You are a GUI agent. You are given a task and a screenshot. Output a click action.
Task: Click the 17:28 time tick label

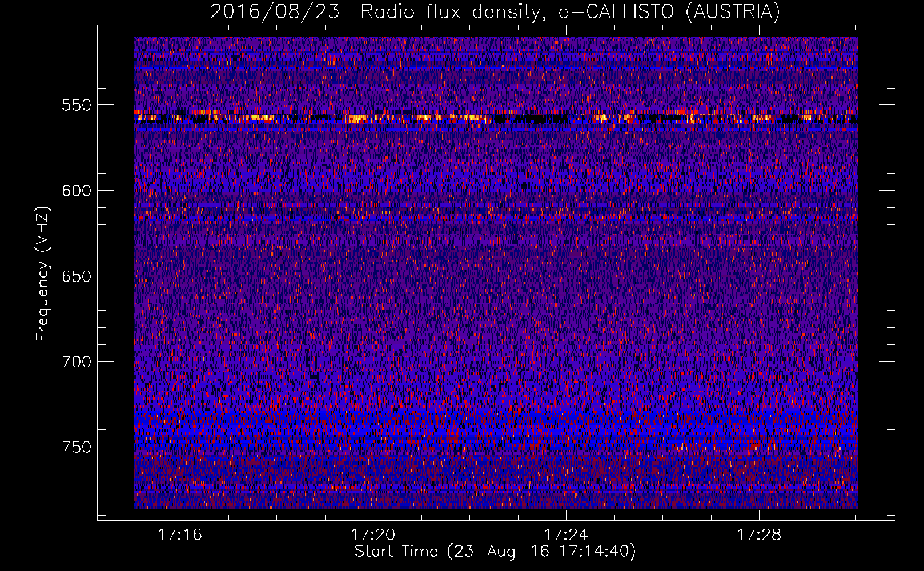coord(759,535)
